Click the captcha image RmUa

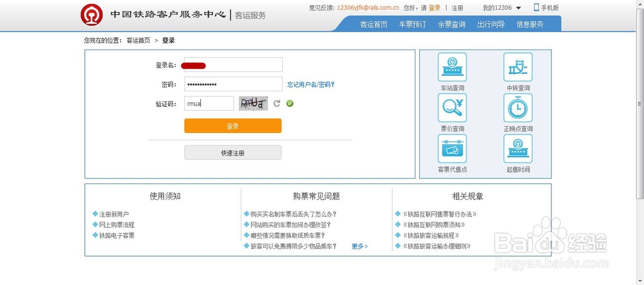(x=253, y=104)
